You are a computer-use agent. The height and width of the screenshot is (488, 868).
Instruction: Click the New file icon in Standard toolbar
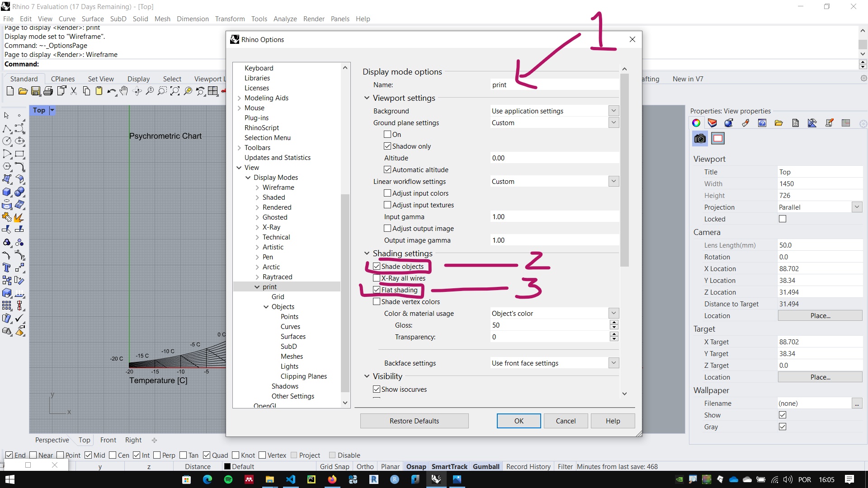(10, 91)
